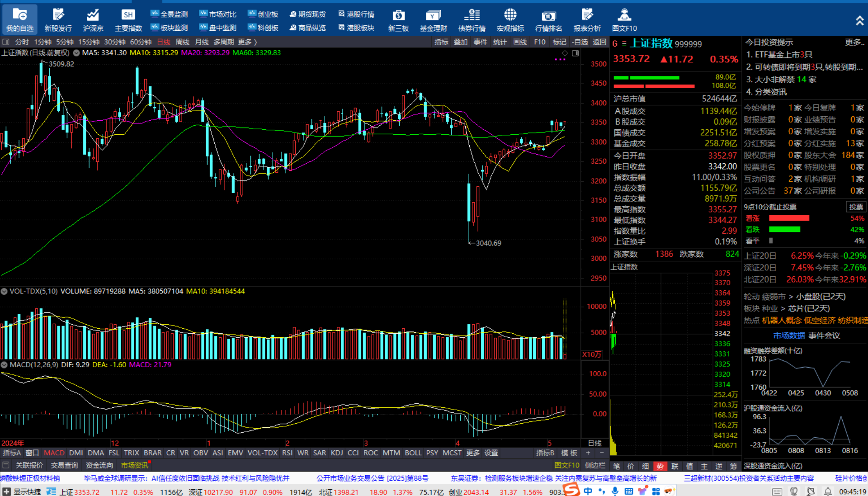This screenshot has width=868, height=496.
Task: Select the BOLL indicator tab
Action: [x=413, y=453]
